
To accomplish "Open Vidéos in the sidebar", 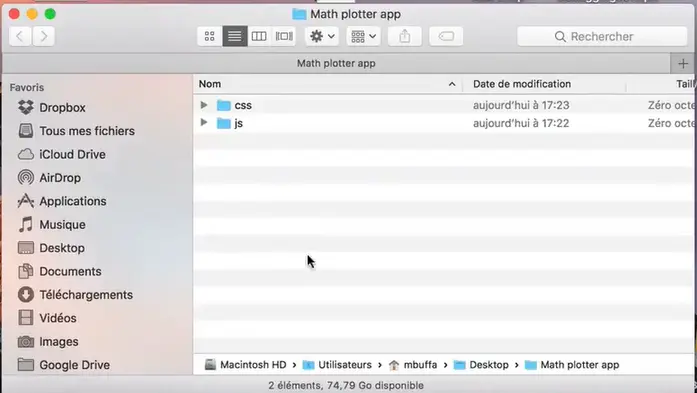I will coord(58,318).
